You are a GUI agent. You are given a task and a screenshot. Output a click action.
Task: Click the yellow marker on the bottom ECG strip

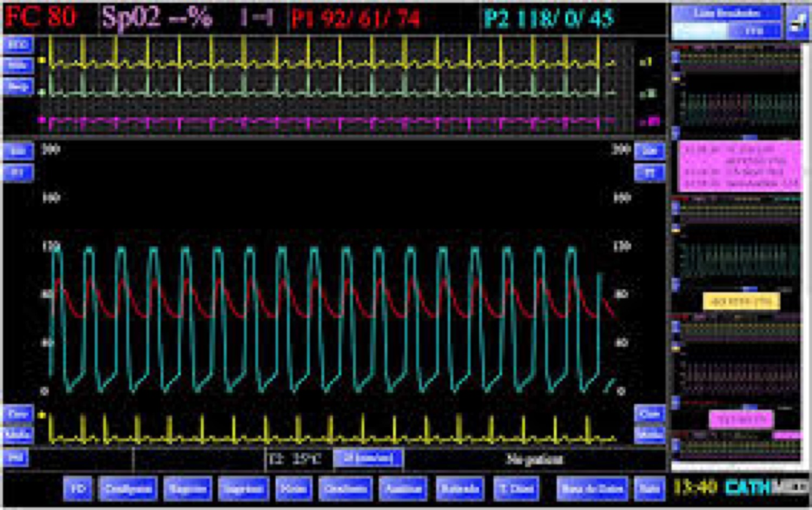(x=42, y=415)
